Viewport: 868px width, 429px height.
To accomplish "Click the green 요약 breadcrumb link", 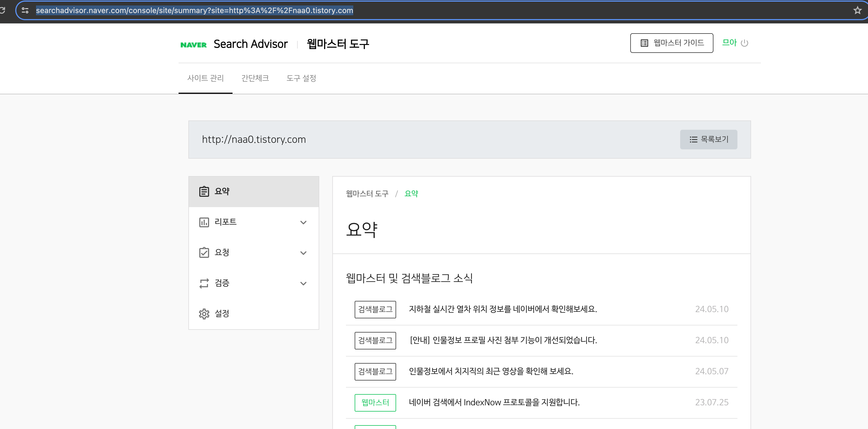I will tap(411, 194).
